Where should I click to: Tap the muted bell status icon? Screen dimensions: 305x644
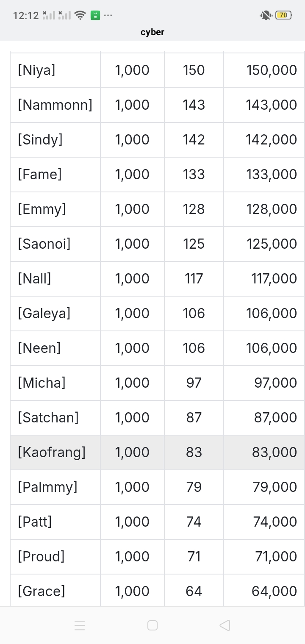pos(266,16)
